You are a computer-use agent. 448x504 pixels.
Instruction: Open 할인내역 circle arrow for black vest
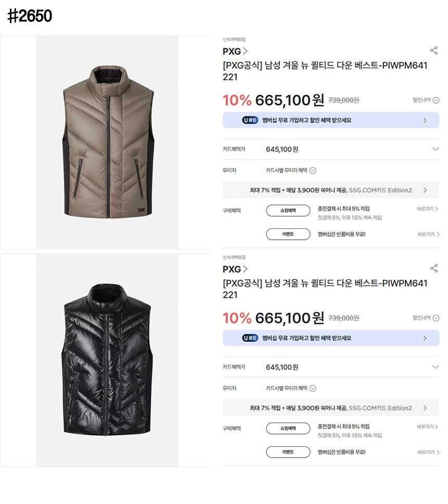point(436,318)
